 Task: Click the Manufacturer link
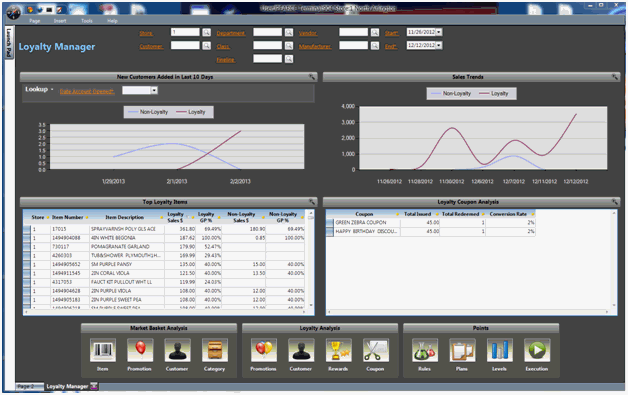(315, 46)
